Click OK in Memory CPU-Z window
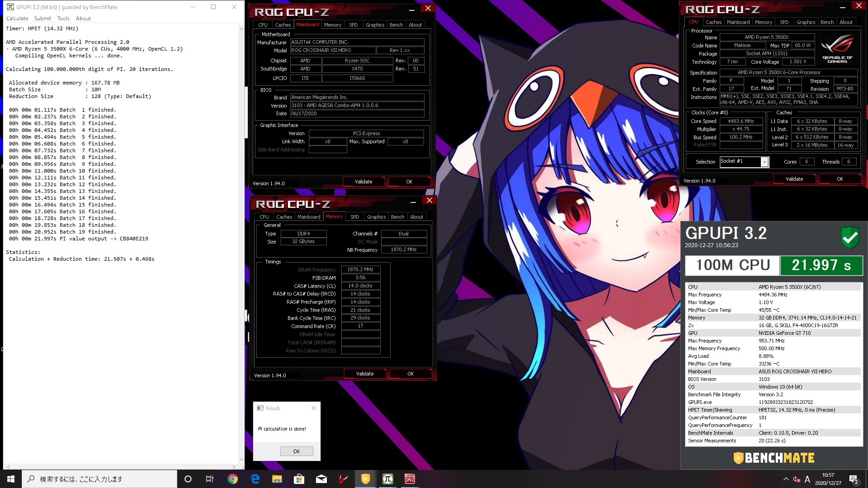 pos(410,374)
